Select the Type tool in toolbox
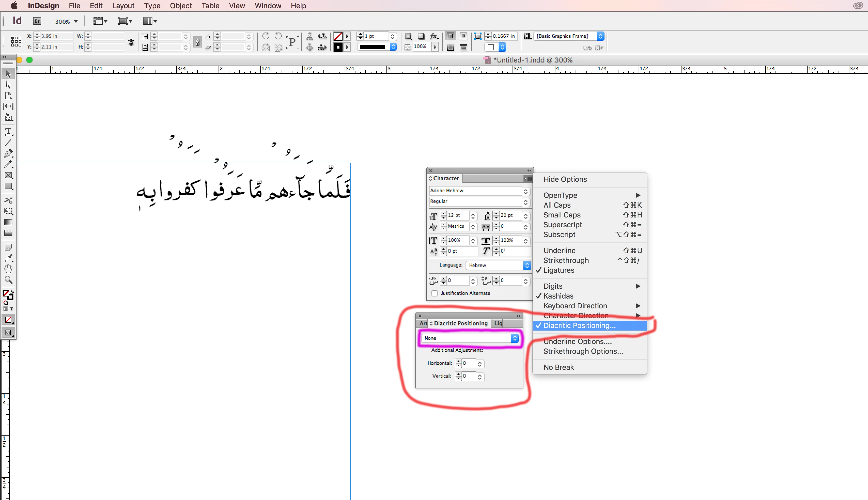The width and height of the screenshot is (868, 500). tap(8, 131)
